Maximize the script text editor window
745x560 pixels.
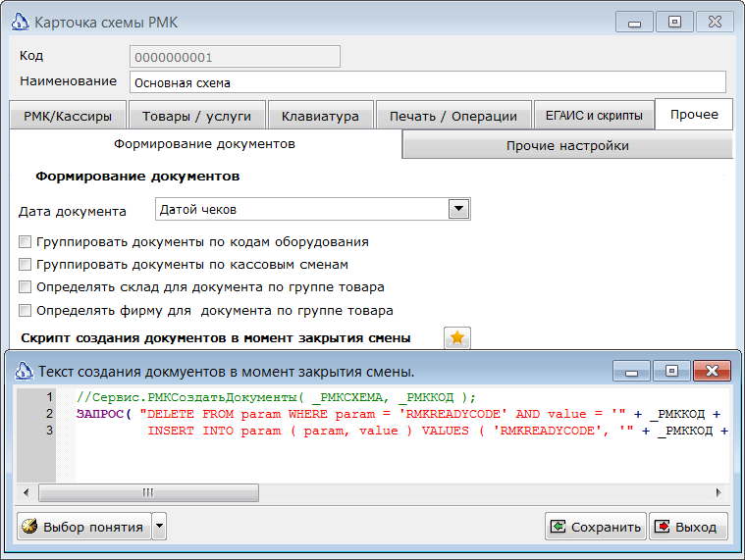click(x=671, y=371)
